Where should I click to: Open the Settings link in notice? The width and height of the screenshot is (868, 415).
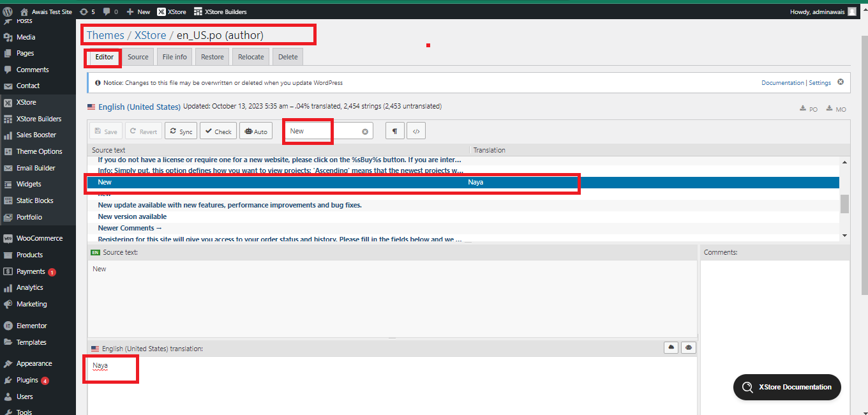820,83
